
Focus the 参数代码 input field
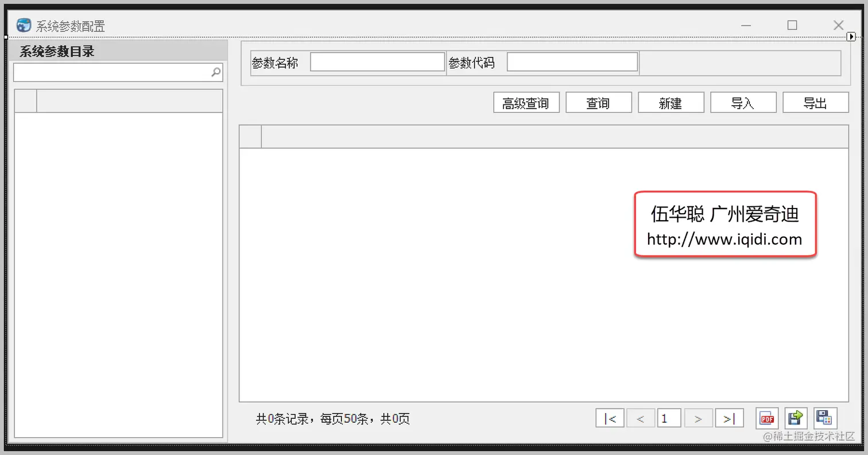(572, 62)
